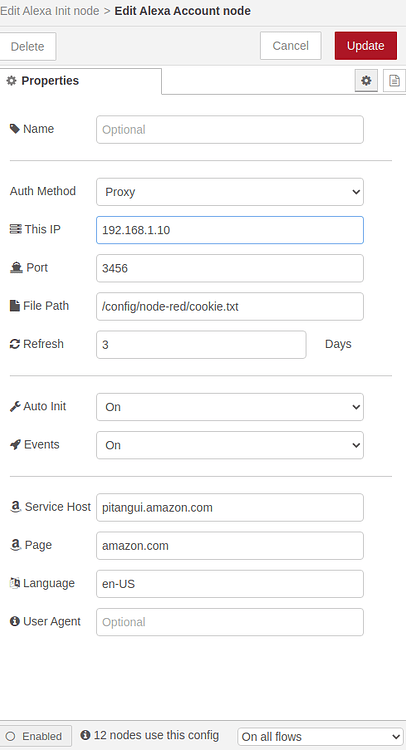Click the refresh icon beside Refresh label
This screenshot has height=750, width=406.
pyautogui.click(x=15, y=344)
